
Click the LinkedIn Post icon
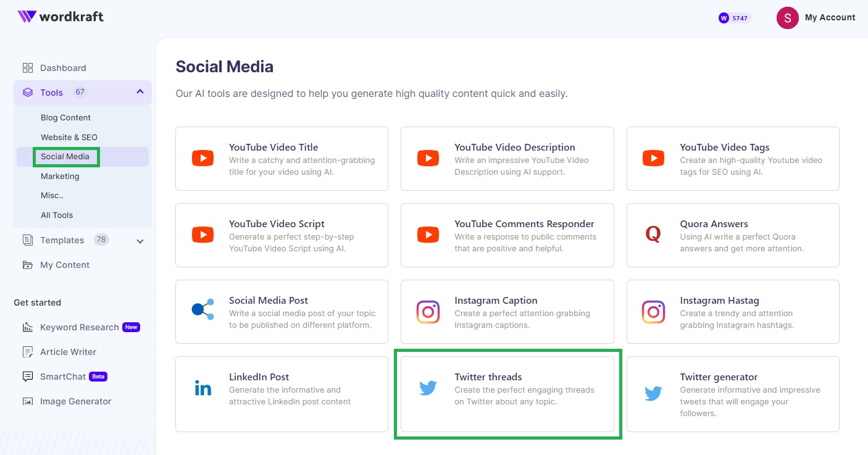pyautogui.click(x=202, y=388)
